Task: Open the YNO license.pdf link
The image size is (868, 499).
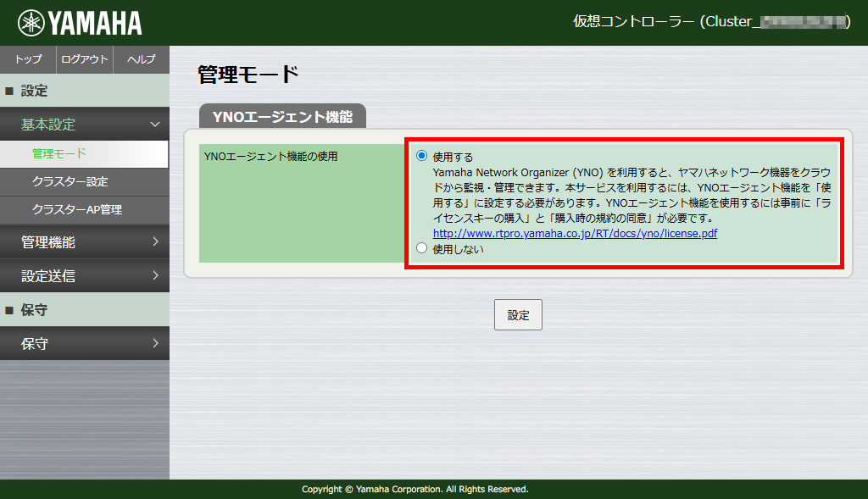Action: click(575, 234)
